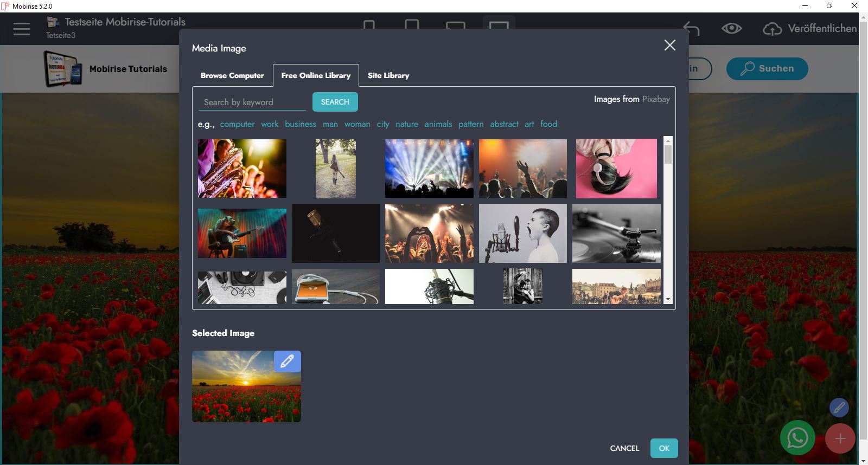Click the red plus add block button
Image resolution: width=868 pixels, height=465 pixels.
(x=840, y=438)
